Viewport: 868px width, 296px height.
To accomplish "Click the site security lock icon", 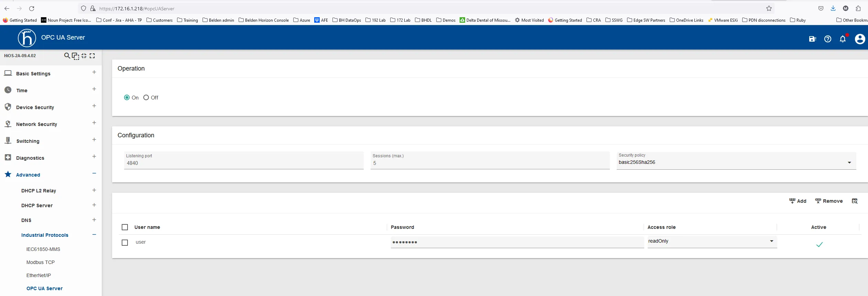I will pyautogui.click(x=93, y=8).
